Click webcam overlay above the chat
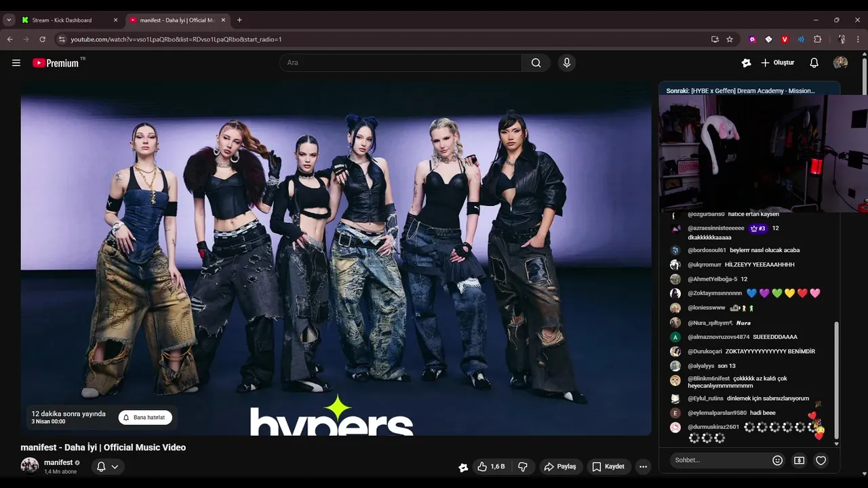 (x=763, y=153)
